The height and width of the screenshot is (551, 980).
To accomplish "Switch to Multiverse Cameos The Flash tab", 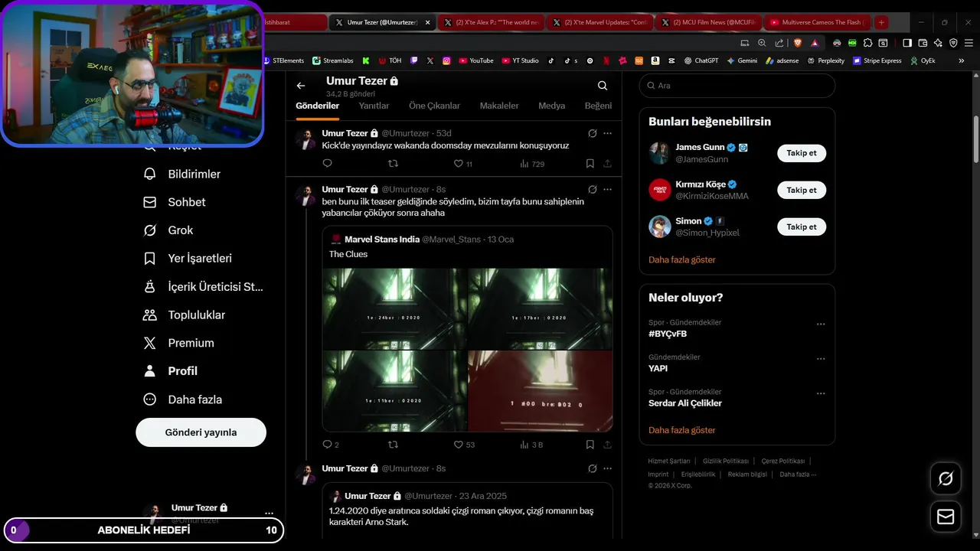I will tap(818, 22).
